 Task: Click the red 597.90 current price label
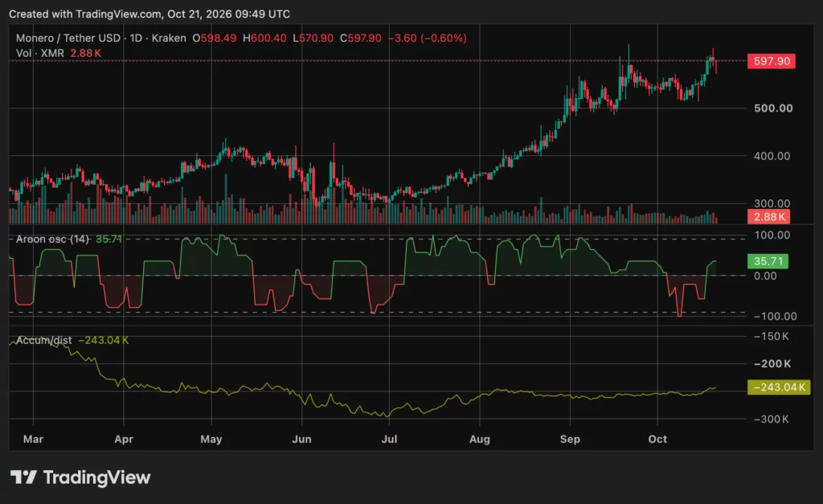pos(772,61)
